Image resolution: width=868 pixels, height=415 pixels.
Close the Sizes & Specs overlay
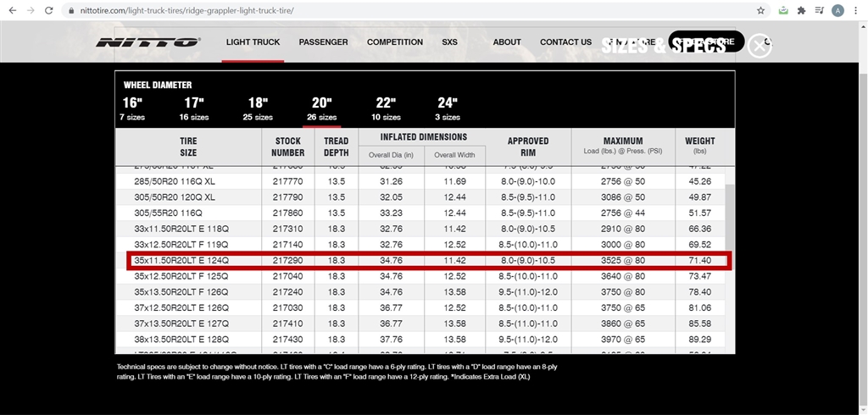759,47
